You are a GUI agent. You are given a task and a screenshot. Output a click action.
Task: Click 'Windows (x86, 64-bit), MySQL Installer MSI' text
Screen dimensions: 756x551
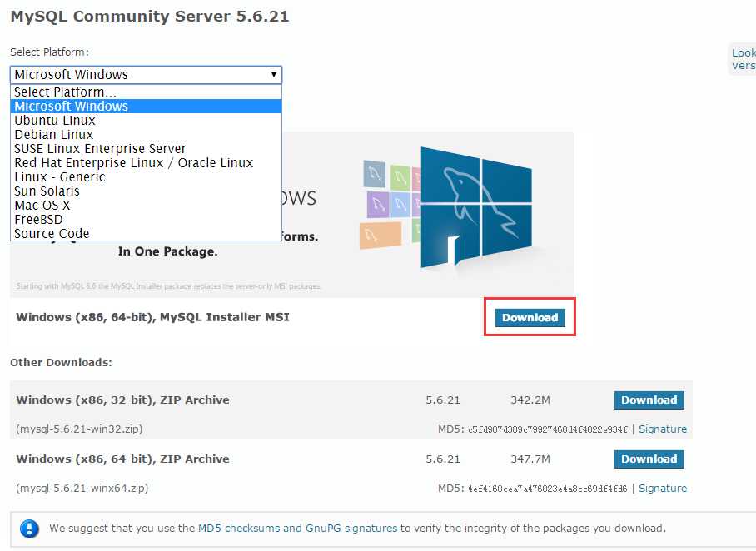(152, 317)
